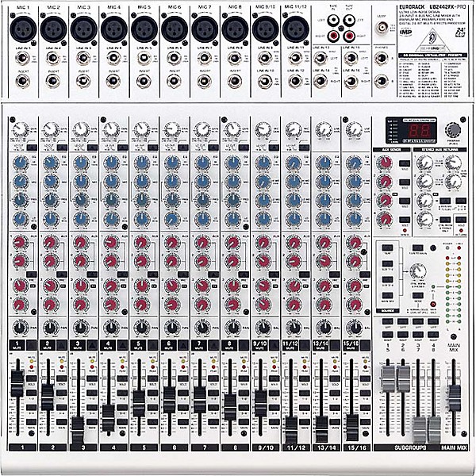Select Tape as control room source
Screen dimensions: 476x476
(x=387, y=248)
